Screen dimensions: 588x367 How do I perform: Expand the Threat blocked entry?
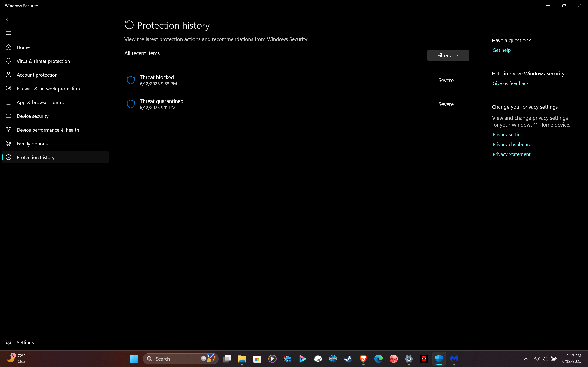click(x=157, y=80)
